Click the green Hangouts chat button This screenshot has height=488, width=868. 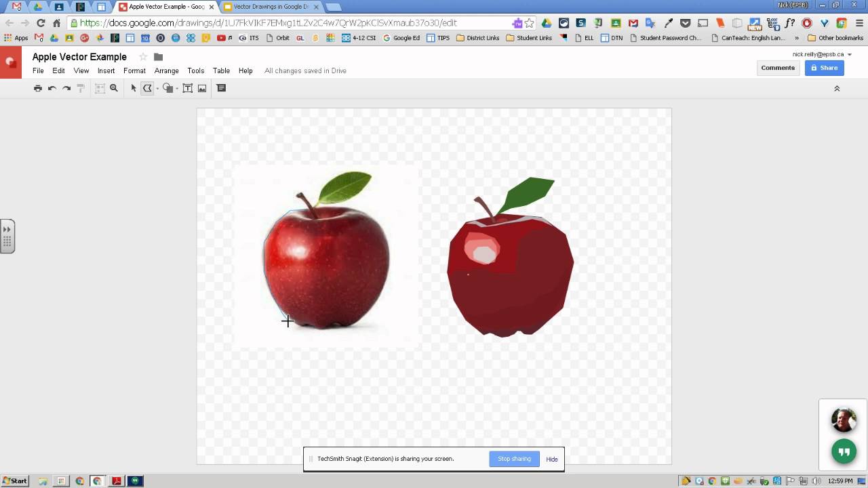point(844,452)
